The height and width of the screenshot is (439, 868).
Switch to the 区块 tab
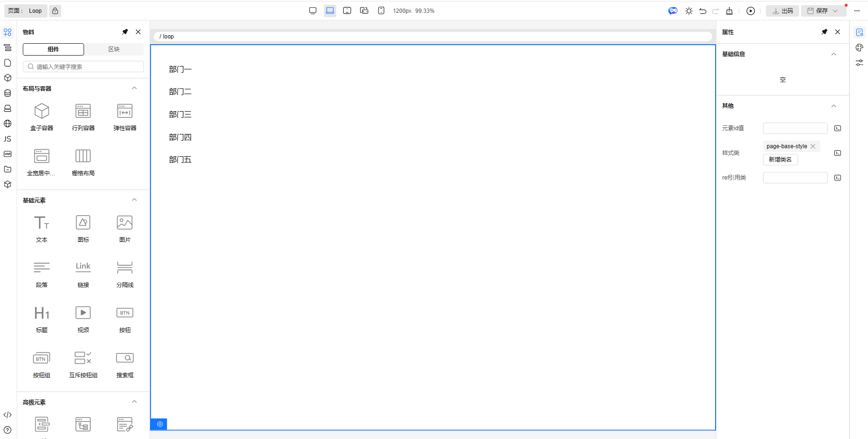(x=114, y=49)
